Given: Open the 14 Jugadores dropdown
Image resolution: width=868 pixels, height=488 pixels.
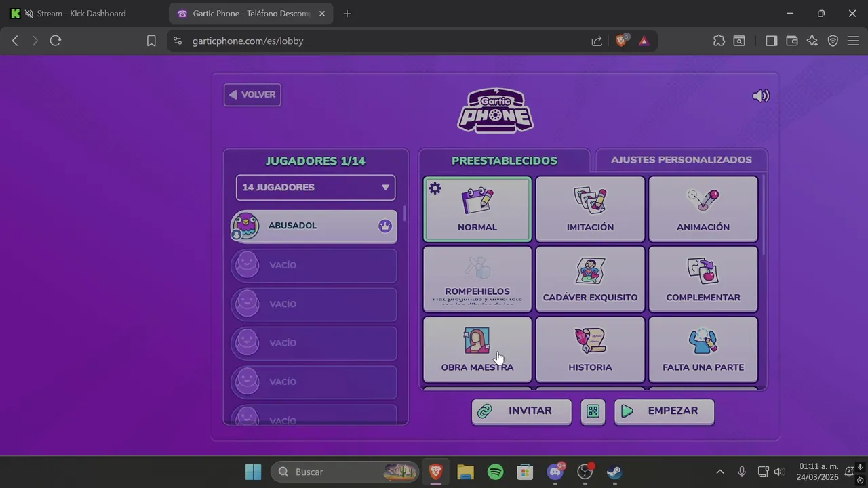Looking at the screenshot, I should [x=315, y=188].
